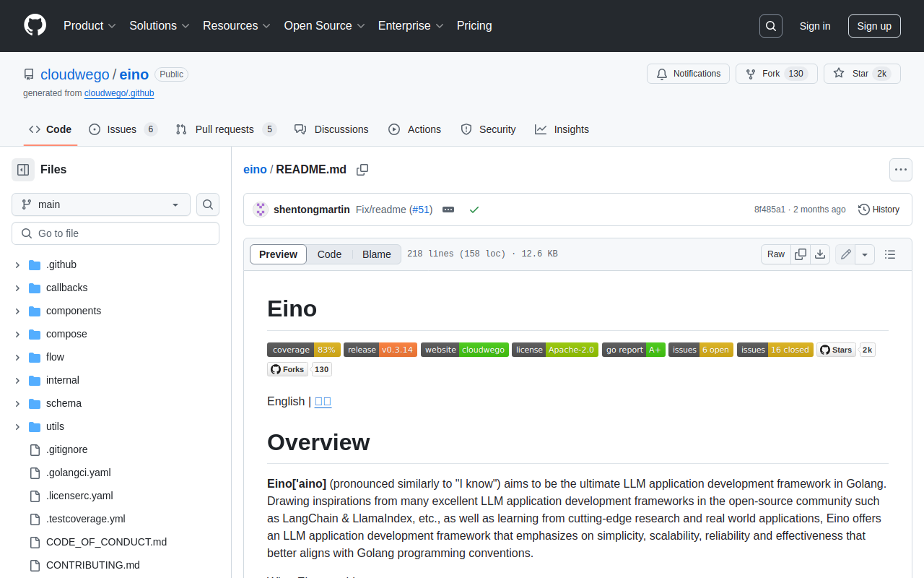Screen dimensions: 924x578
Task: Open the Issues tab
Action: coord(123,129)
